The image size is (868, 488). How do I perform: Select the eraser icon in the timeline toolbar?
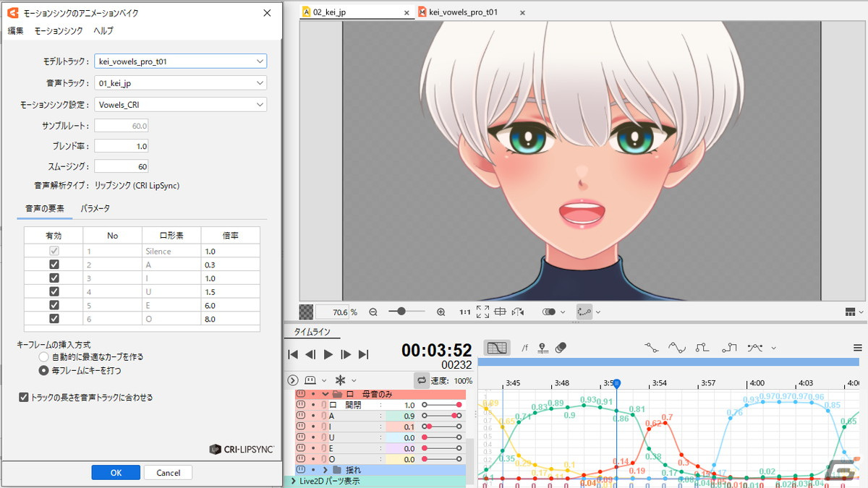pos(559,348)
